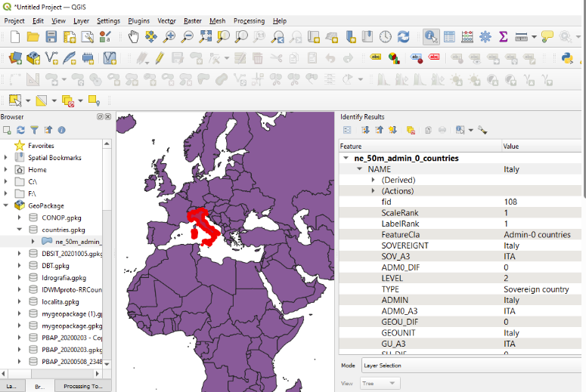The width and height of the screenshot is (586, 392).
Task: Collapse the NAME feature node
Action: pyautogui.click(x=360, y=170)
